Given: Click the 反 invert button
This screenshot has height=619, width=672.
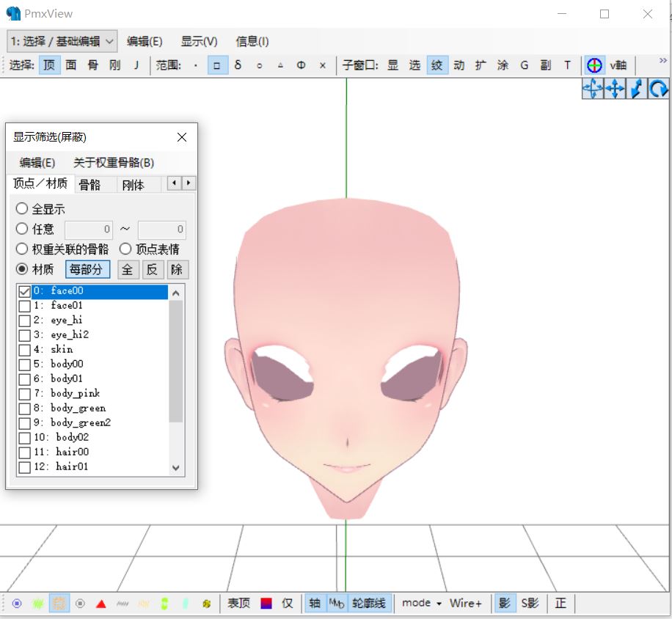Looking at the screenshot, I should click(153, 270).
